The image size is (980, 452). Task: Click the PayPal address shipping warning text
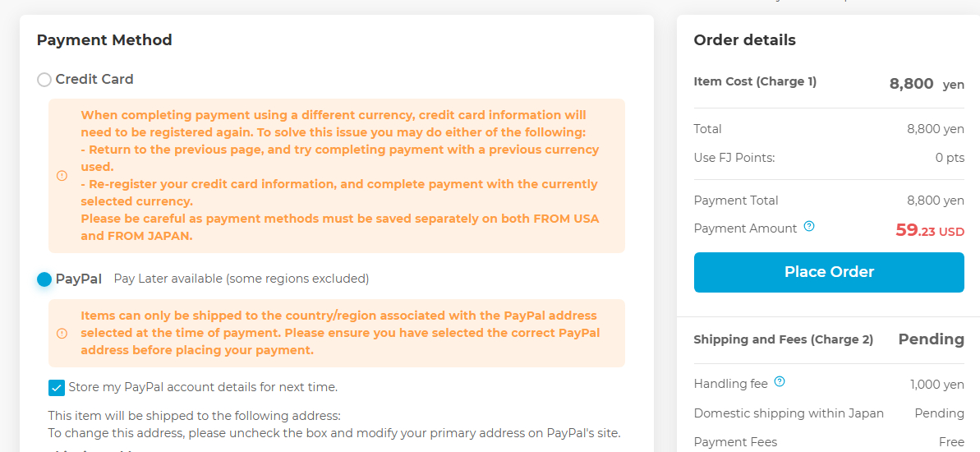point(339,333)
